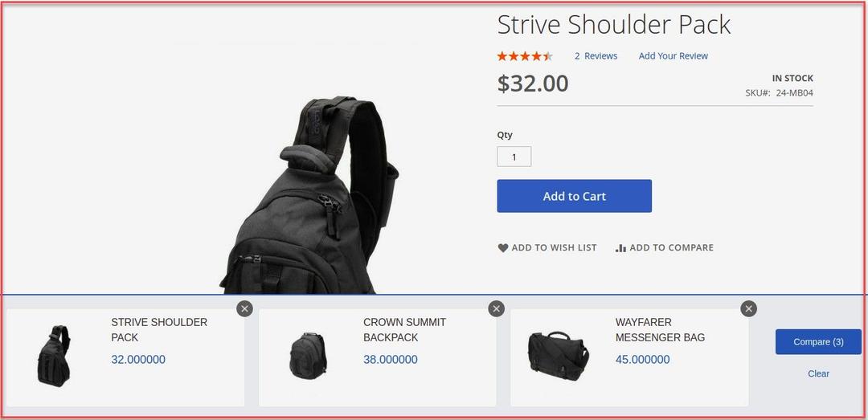868x420 pixels.
Task: Open comparison with Compare (3) button
Action: click(818, 342)
